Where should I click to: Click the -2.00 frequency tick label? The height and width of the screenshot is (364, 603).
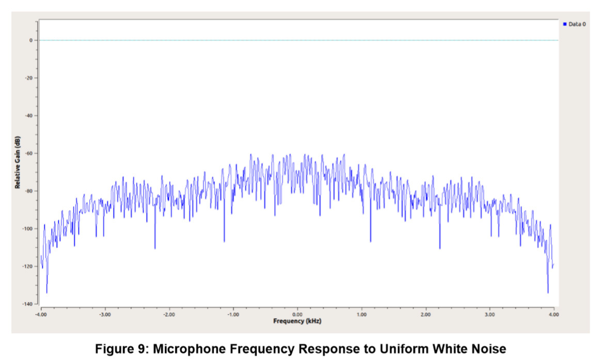click(169, 315)
